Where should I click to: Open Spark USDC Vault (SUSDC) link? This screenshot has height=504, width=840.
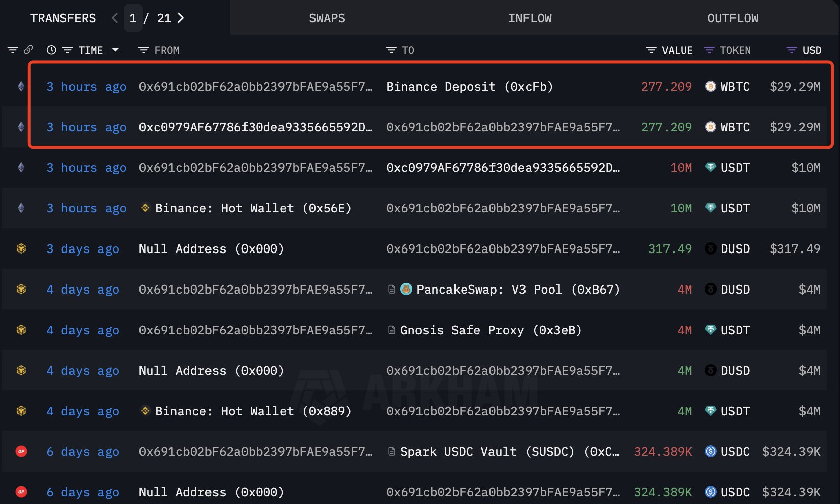click(x=510, y=452)
